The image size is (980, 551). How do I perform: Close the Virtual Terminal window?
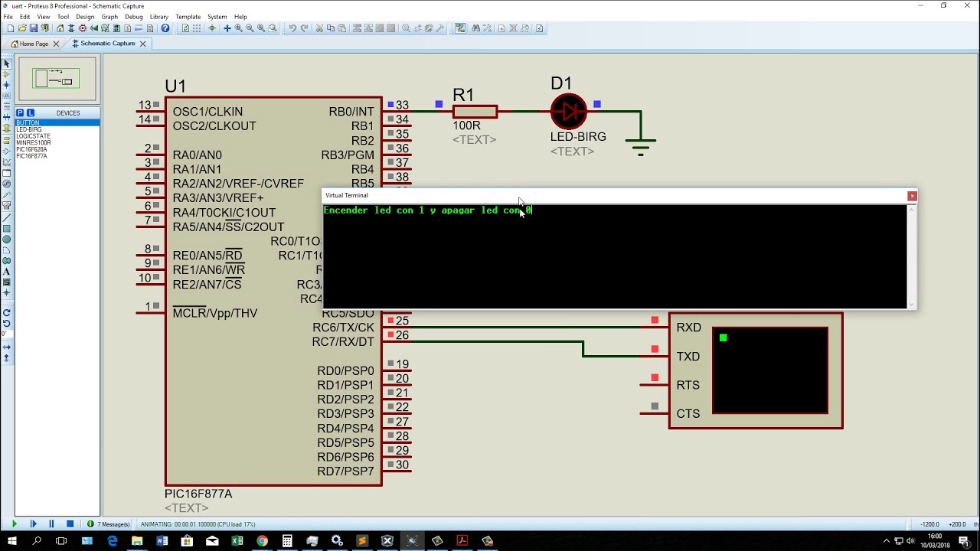click(912, 196)
